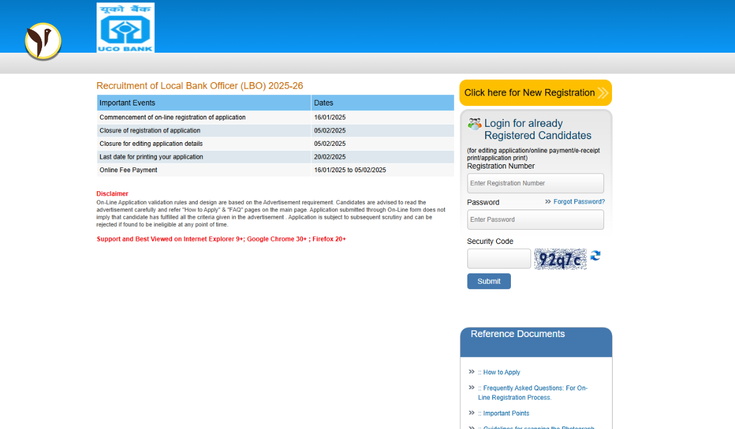Click Login for already Registered Candidates heading
Viewport: 735px width, 429px height.
coord(538,129)
